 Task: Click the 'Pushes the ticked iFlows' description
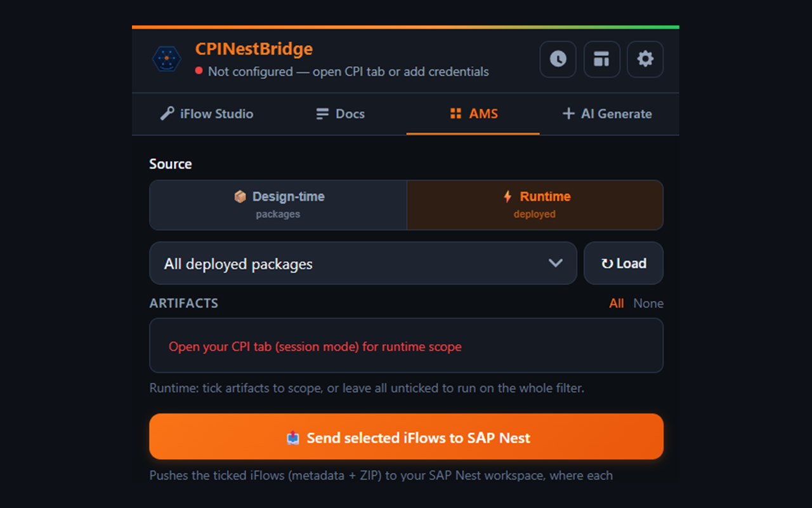point(381,476)
